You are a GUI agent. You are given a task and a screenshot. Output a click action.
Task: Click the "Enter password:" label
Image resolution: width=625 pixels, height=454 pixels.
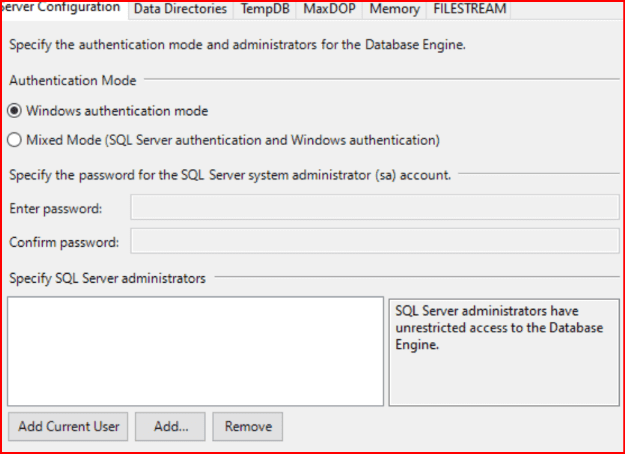click(56, 209)
